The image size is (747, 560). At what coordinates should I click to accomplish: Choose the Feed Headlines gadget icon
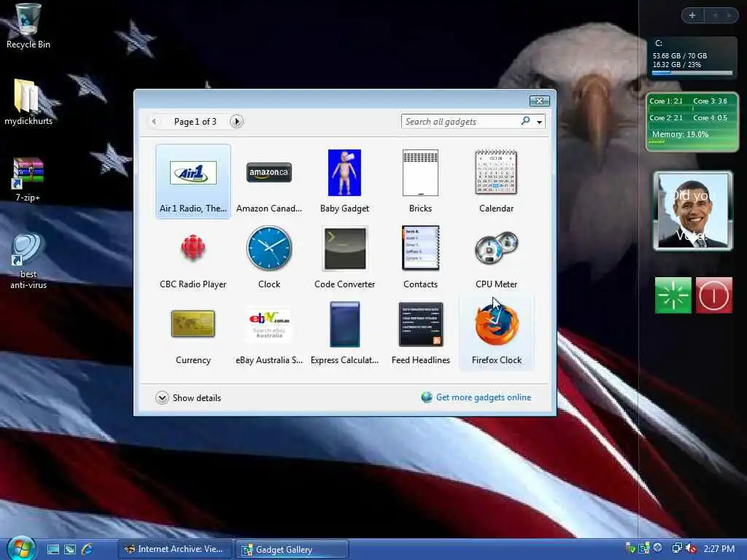pyautogui.click(x=421, y=324)
